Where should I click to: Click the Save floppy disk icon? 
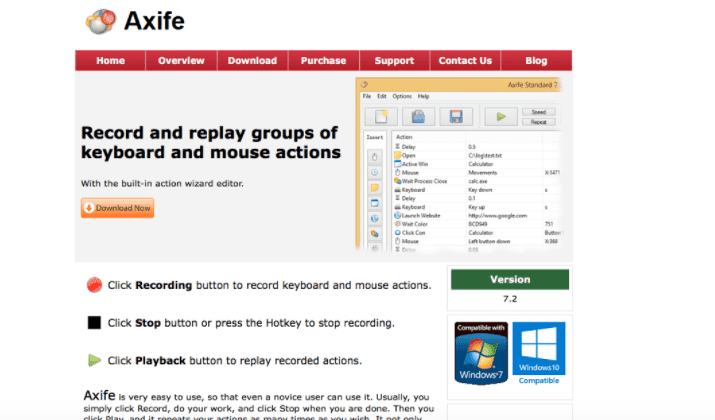coord(456,117)
